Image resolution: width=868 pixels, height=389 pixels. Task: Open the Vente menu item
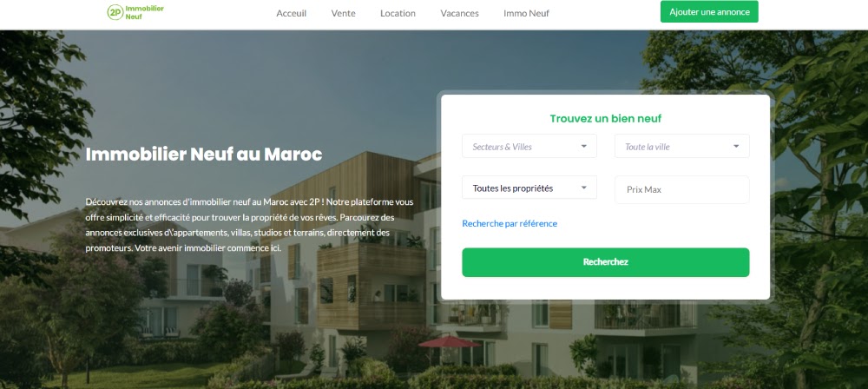point(343,13)
